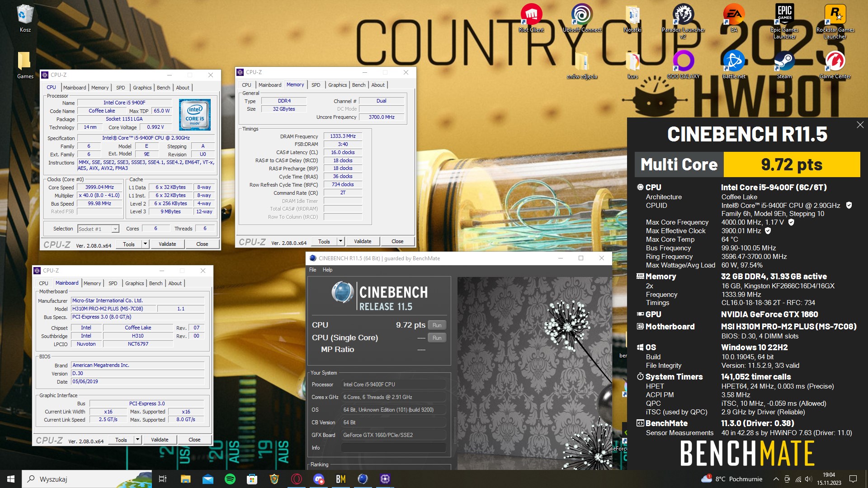
Task: Click the network icon in system tray
Action: coord(798,479)
